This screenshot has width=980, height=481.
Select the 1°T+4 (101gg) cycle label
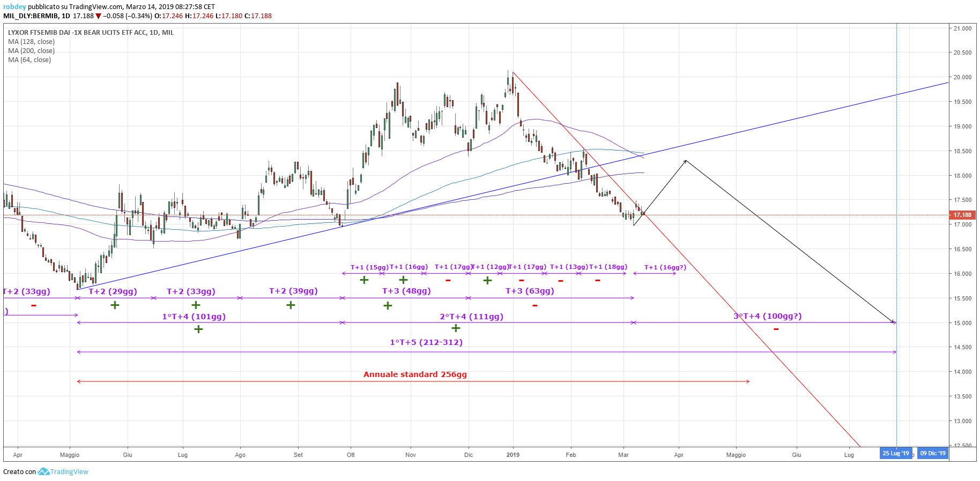pos(194,317)
